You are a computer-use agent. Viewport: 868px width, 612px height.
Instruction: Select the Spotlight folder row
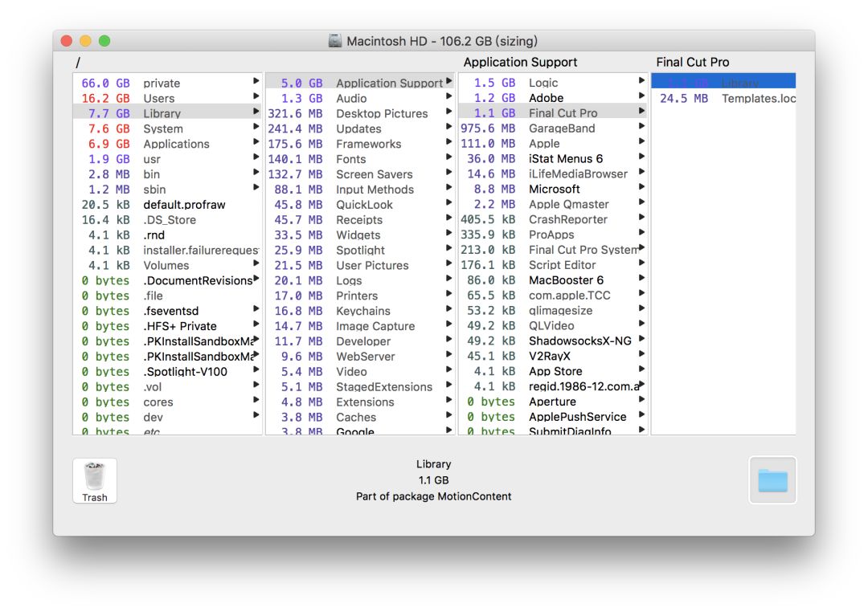tap(360, 251)
